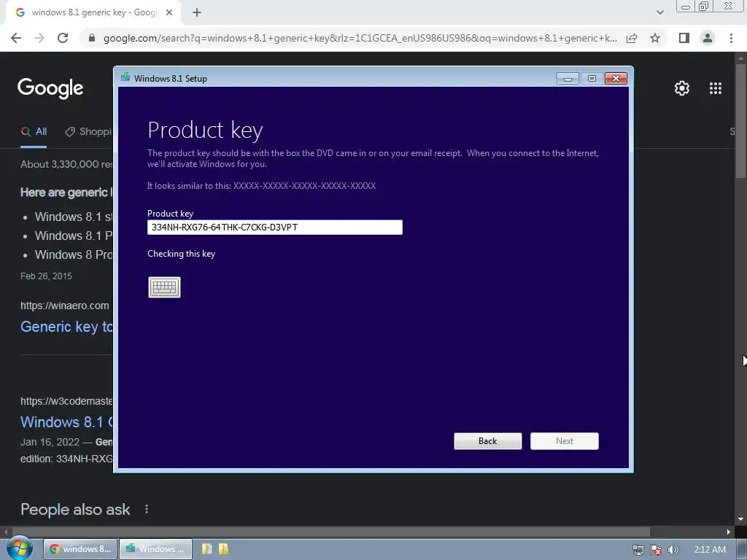Open the 'Windows 8.1' w3codemaster result
Screen dimensions: 747x560
[x=66, y=422]
